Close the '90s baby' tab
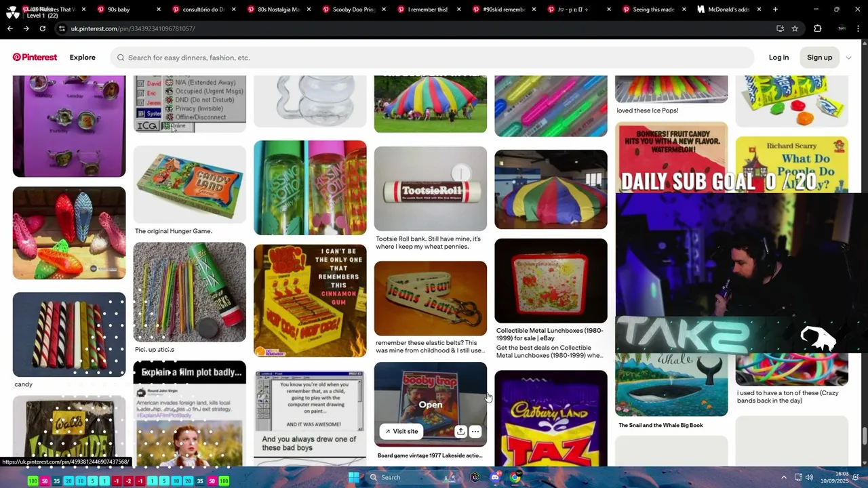 pyautogui.click(x=159, y=9)
